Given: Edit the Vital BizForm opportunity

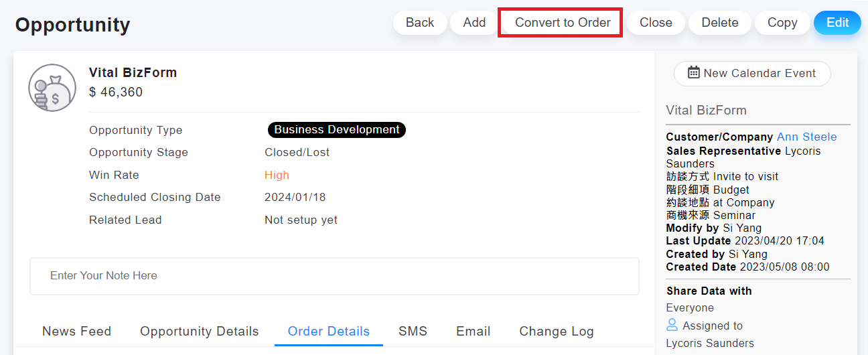Looking at the screenshot, I should 837,23.
